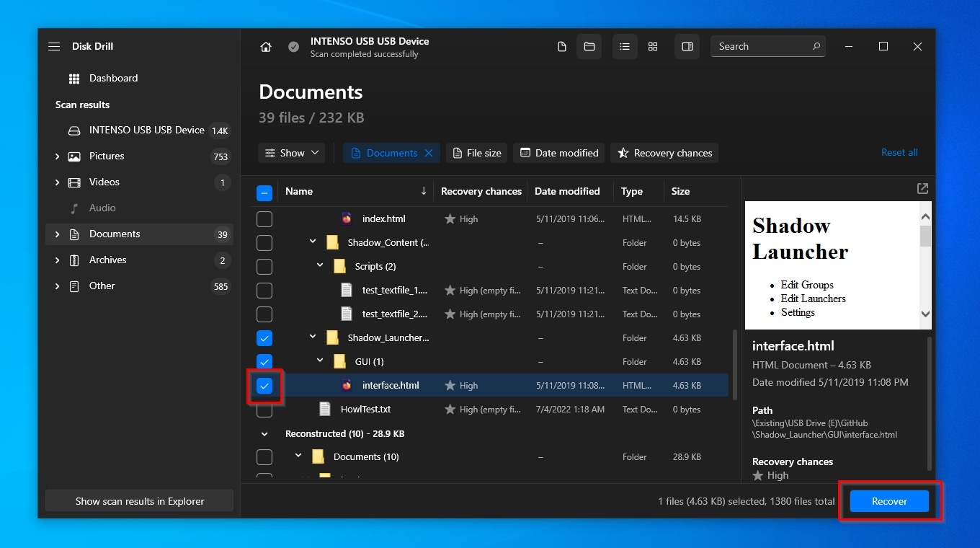This screenshot has height=548, width=980.
Task: Uncheck the interface.html checkbox
Action: pyautogui.click(x=264, y=386)
